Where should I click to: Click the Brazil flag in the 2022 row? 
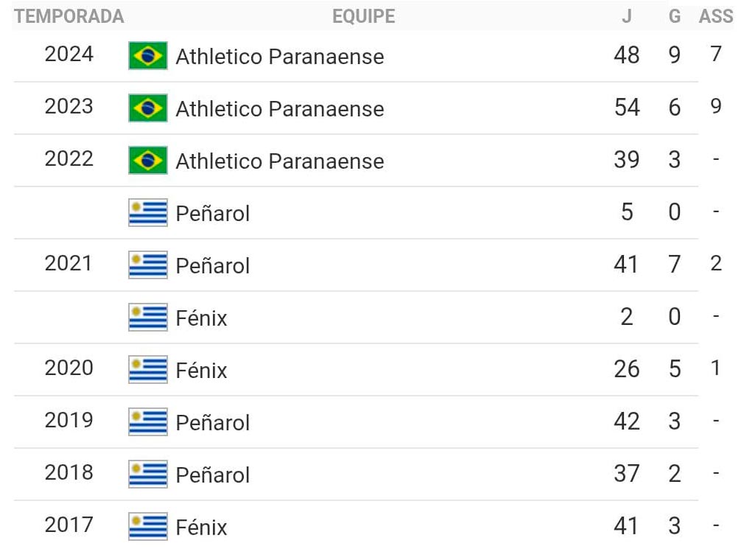[148, 161]
